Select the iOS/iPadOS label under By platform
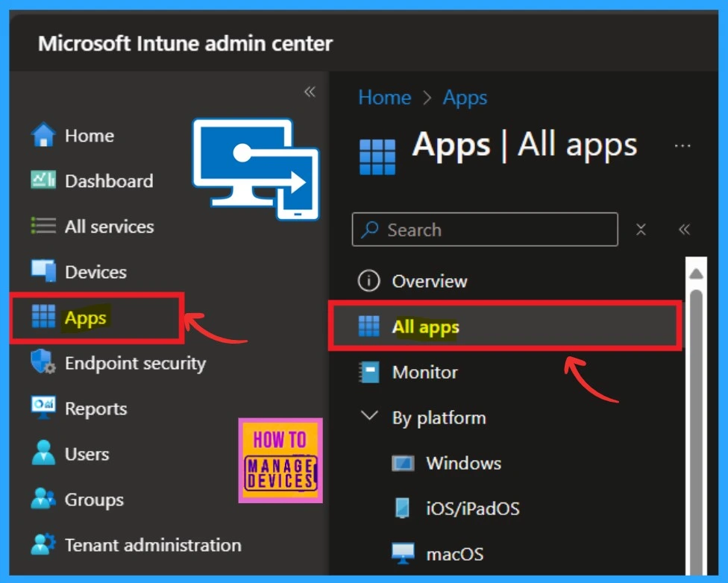Screen dimensions: 728x583 click(473, 508)
